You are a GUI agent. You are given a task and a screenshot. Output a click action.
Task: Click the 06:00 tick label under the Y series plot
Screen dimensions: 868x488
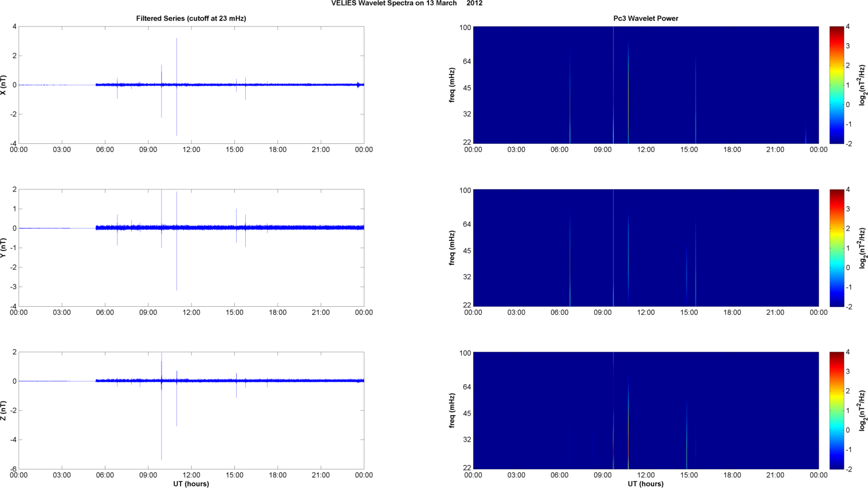pos(105,313)
